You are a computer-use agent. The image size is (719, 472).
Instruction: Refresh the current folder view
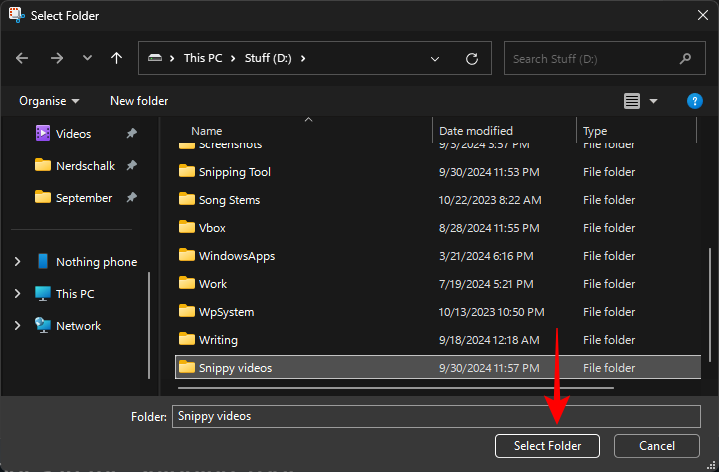[472, 59]
